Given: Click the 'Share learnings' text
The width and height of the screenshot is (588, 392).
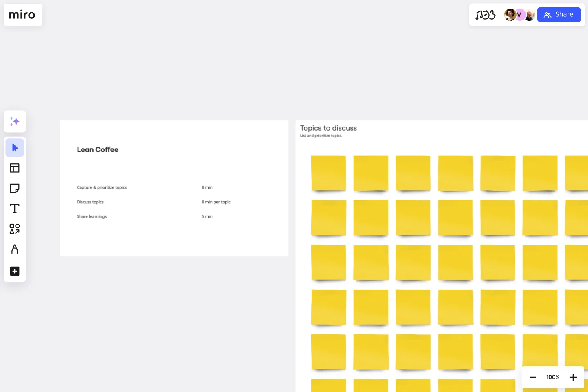Looking at the screenshot, I should point(92,216).
